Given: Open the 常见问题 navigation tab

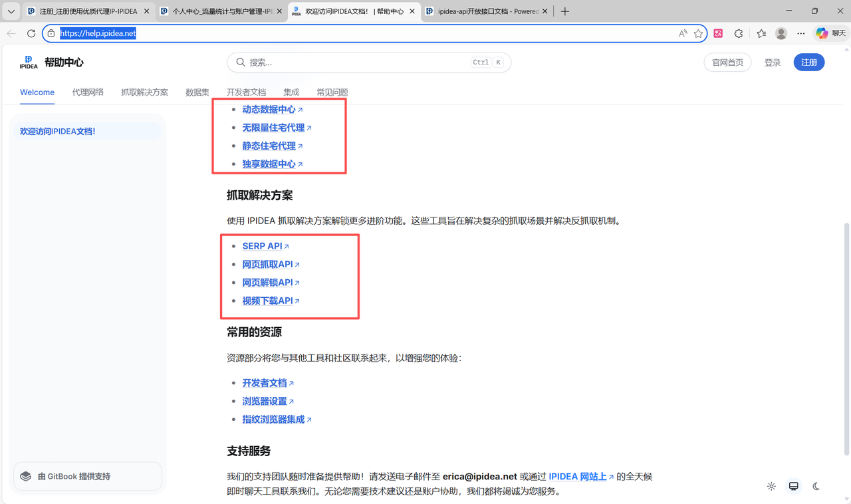Looking at the screenshot, I should (332, 92).
